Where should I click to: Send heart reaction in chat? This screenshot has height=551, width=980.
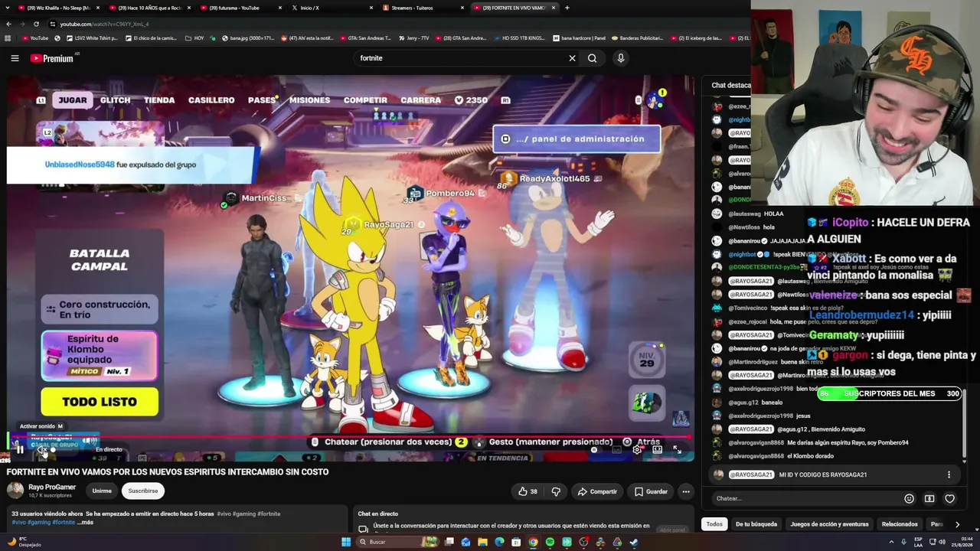949,498
